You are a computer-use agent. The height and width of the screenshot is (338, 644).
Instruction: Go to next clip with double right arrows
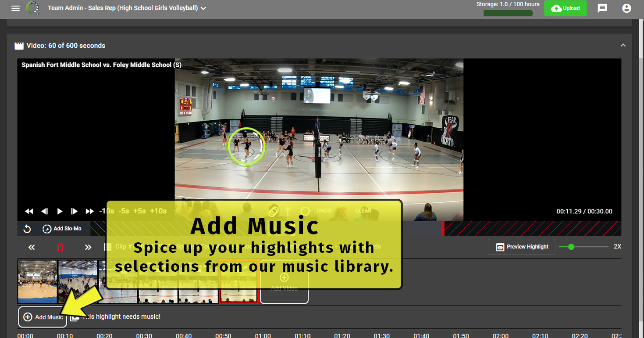click(x=88, y=247)
